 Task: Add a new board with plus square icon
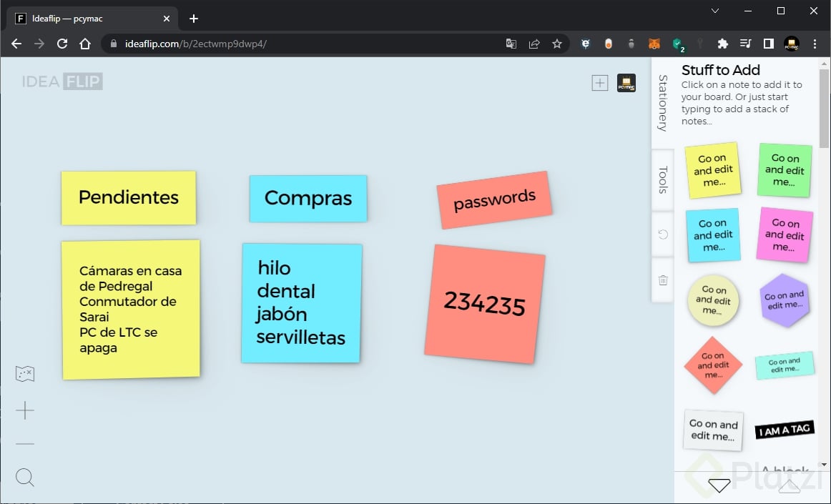pos(599,83)
